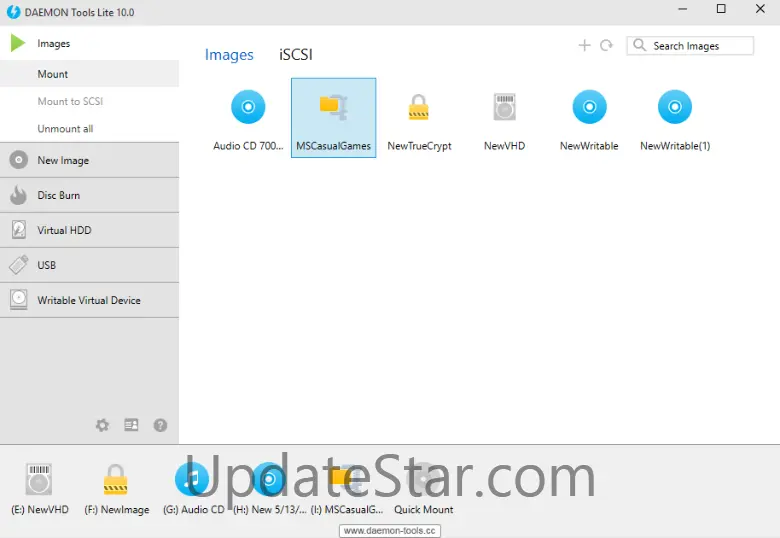
Task: Open the Virtual HDD section
Action: pyautogui.click(x=90, y=230)
